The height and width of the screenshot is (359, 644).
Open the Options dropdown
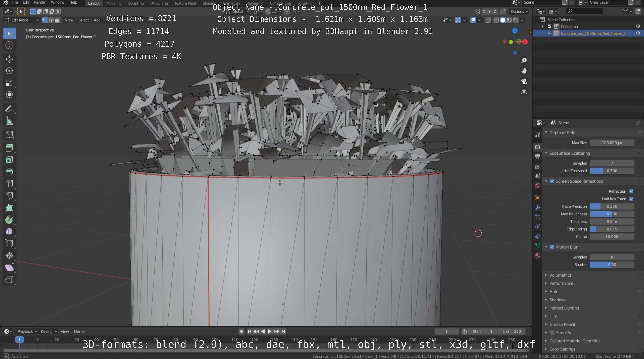519,12
